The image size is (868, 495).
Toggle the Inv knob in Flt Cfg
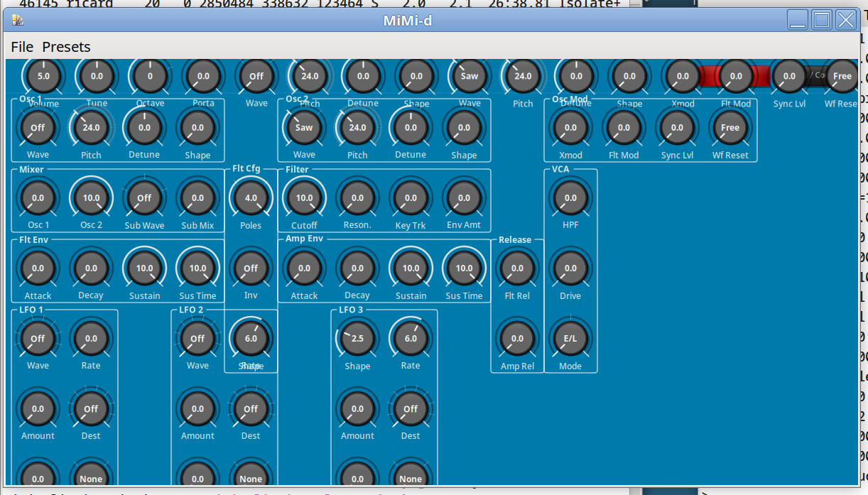(251, 268)
